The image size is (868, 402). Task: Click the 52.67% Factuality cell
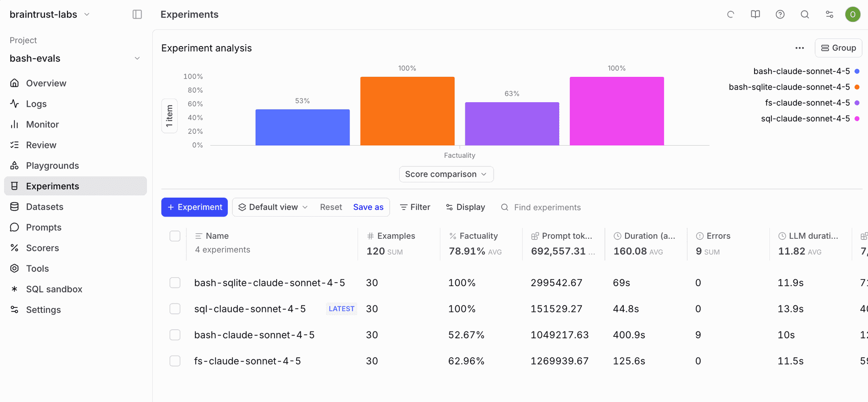(x=466, y=335)
